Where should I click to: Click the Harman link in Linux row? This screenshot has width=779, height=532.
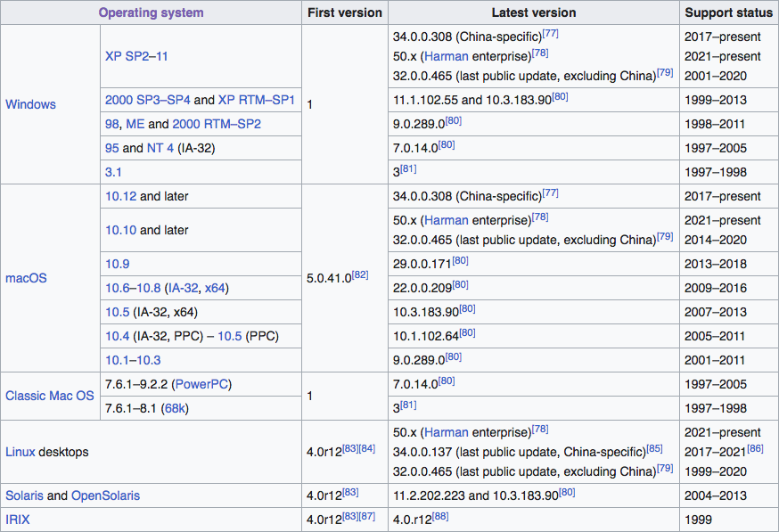tap(446, 432)
